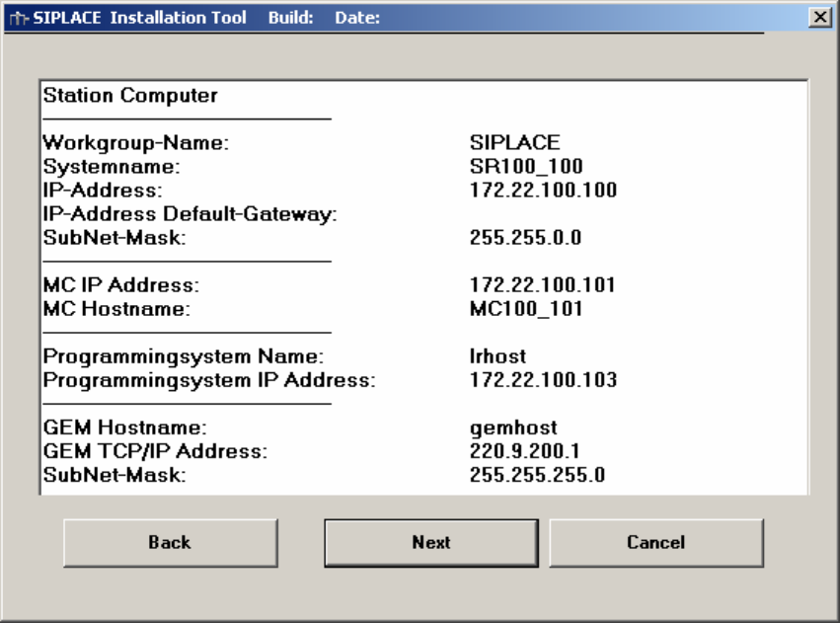
Task: Click the SIPLACE icon in the title bar
Action: click(18, 17)
